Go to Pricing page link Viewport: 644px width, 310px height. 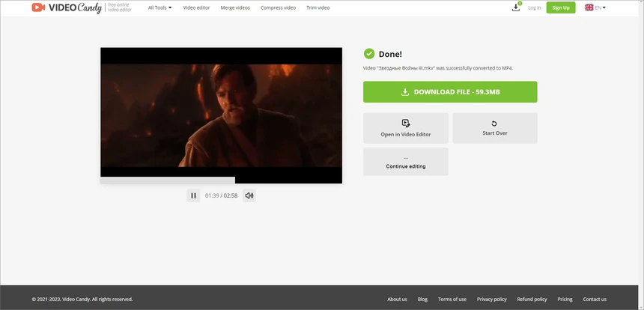pos(565,300)
